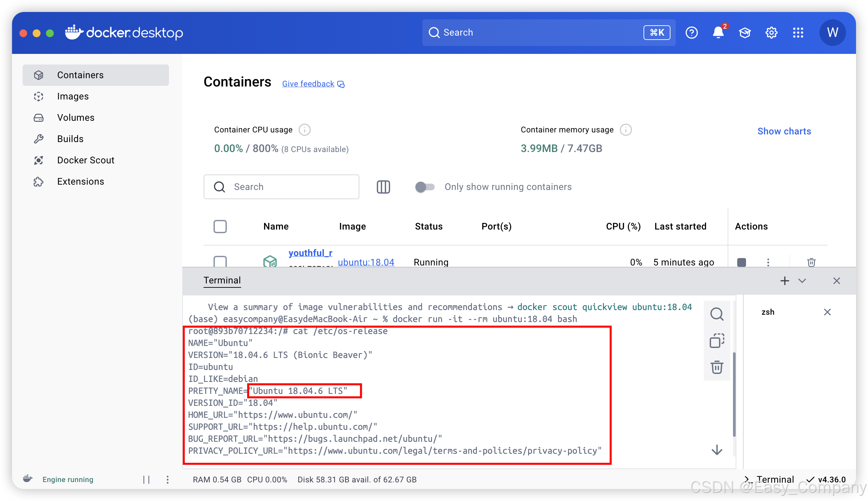
Task: Open the engine three-dot menu in footer
Action: [168, 480]
